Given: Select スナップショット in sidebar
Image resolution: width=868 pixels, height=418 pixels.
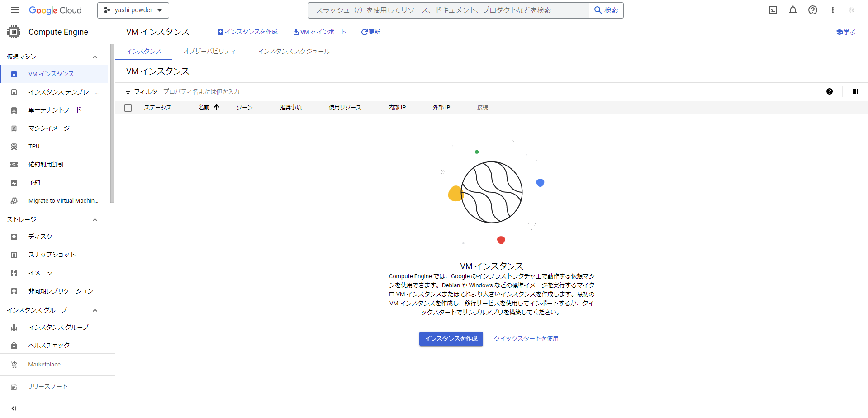Looking at the screenshot, I should point(54,255).
